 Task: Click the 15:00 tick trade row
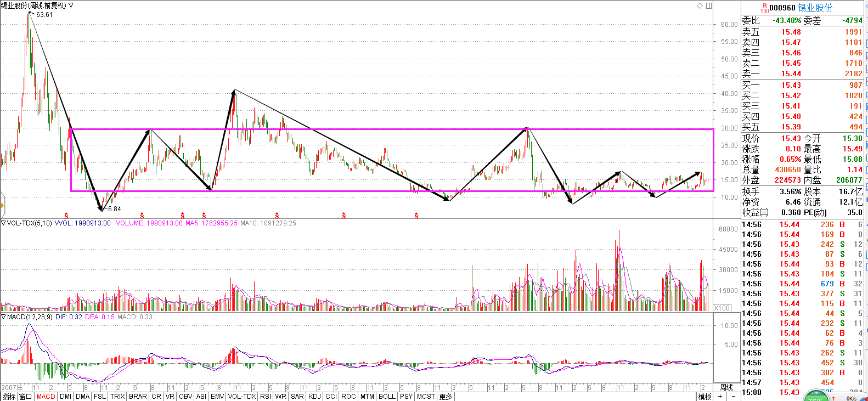(802, 392)
